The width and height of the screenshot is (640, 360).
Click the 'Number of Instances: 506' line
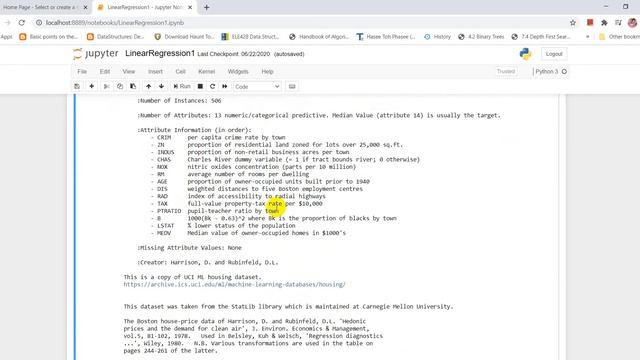[179, 101]
